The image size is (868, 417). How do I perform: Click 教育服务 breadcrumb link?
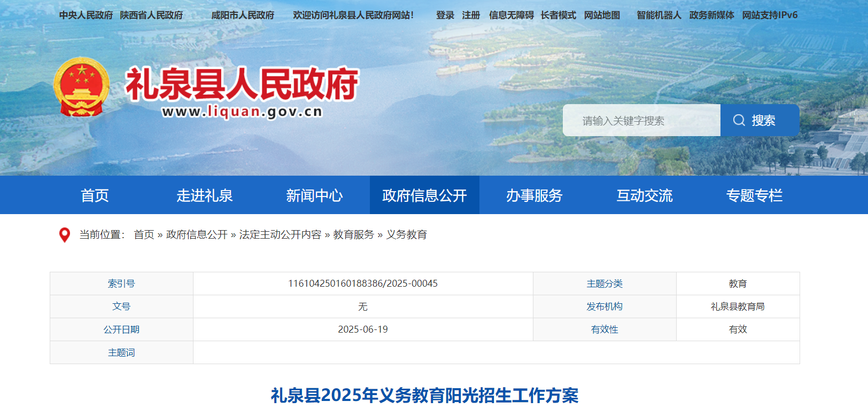coord(353,234)
